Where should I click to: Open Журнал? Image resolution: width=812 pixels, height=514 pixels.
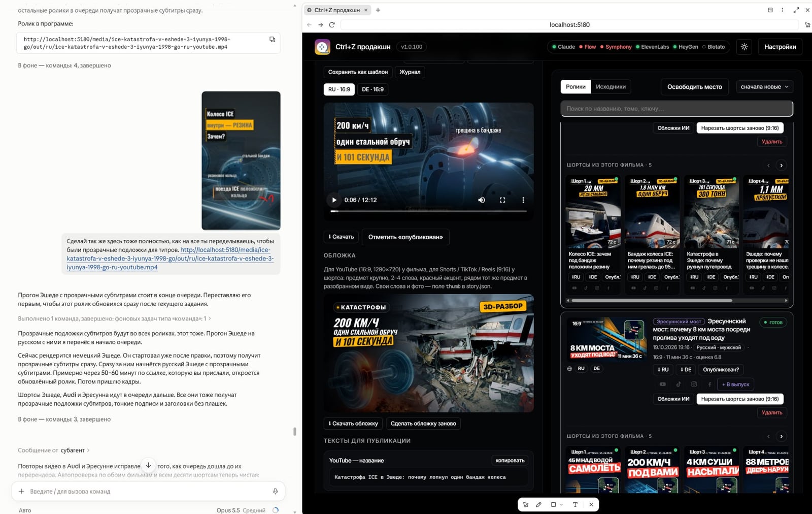pyautogui.click(x=410, y=72)
